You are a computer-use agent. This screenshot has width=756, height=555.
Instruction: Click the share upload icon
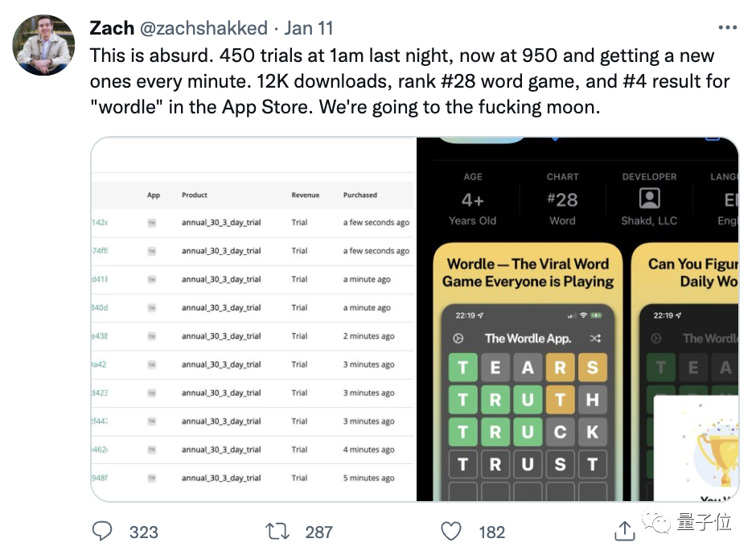click(x=625, y=530)
